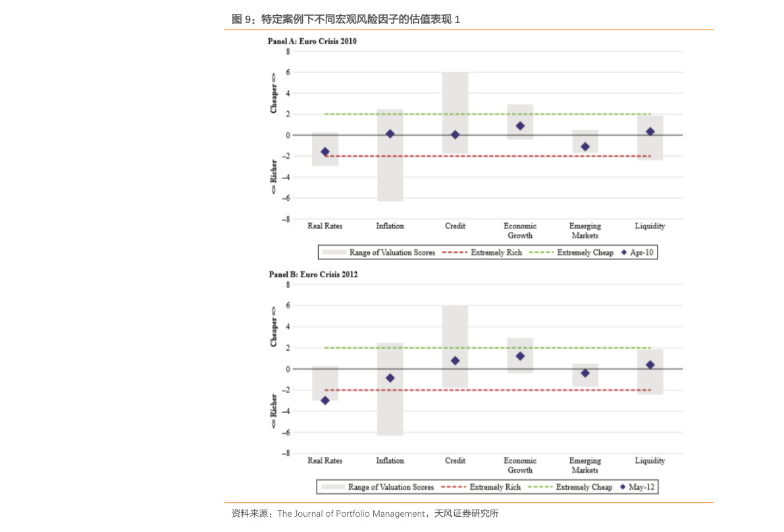This screenshot has height=532, width=784.
Task: Click the Economic Growth diamond in Panel B
Action: pos(520,356)
